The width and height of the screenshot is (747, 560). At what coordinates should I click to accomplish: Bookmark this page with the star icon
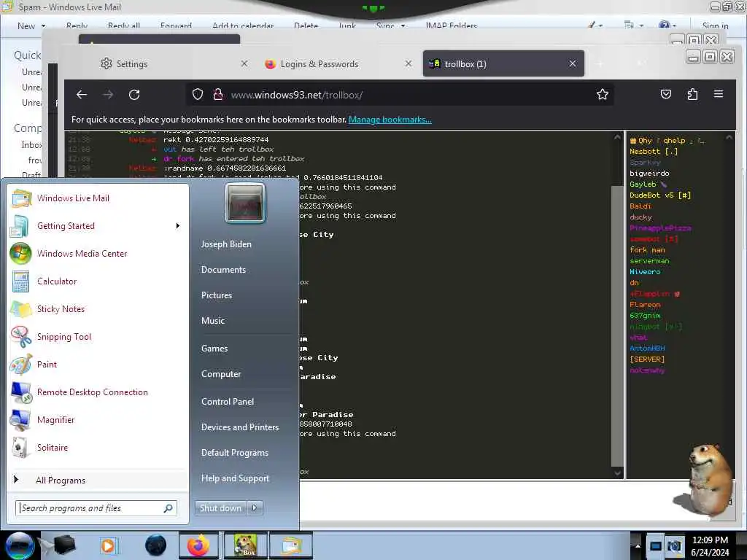pyautogui.click(x=602, y=94)
